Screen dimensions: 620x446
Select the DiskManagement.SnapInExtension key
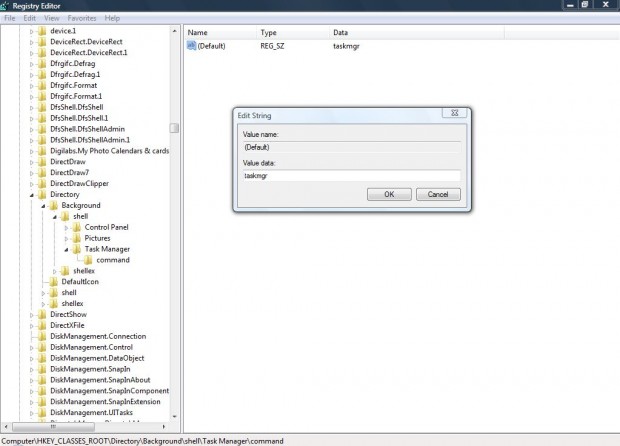click(x=105, y=402)
